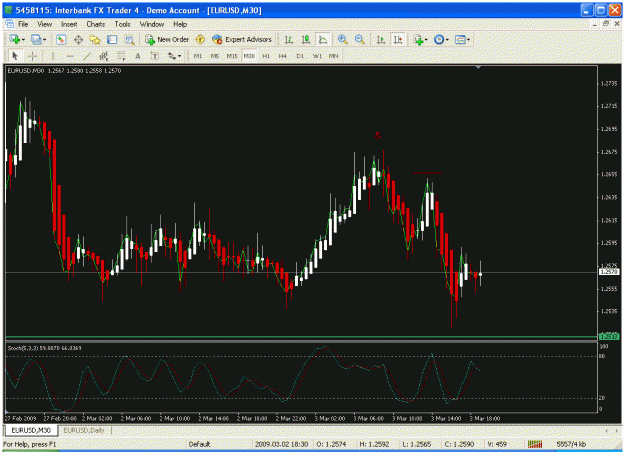Click the Default profile in status bar
Image resolution: width=625 pixels, height=452 pixels.
(x=200, y=444)
